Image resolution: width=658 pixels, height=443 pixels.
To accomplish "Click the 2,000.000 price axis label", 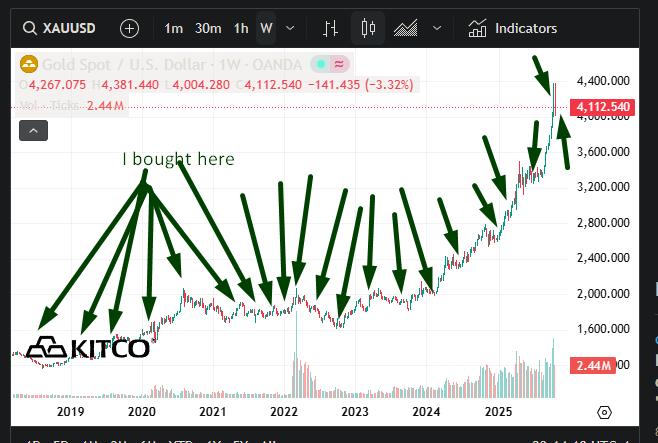I will coord(603,294).
